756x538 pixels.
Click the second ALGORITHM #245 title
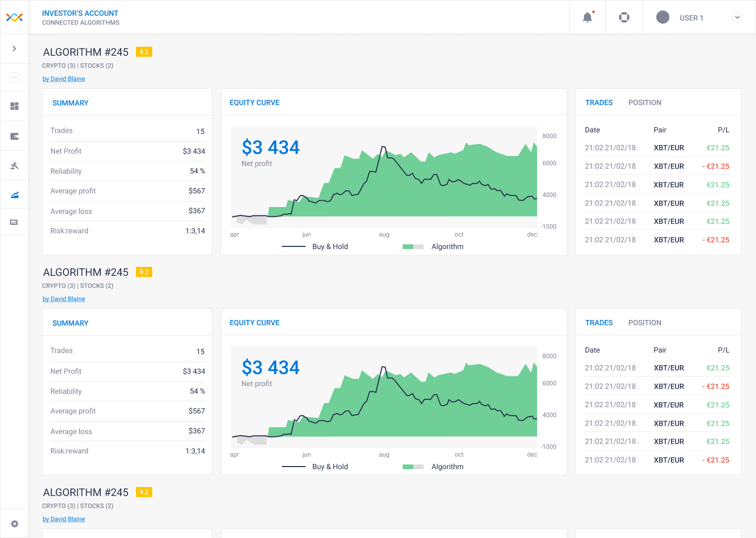click(x=86, y=272)
